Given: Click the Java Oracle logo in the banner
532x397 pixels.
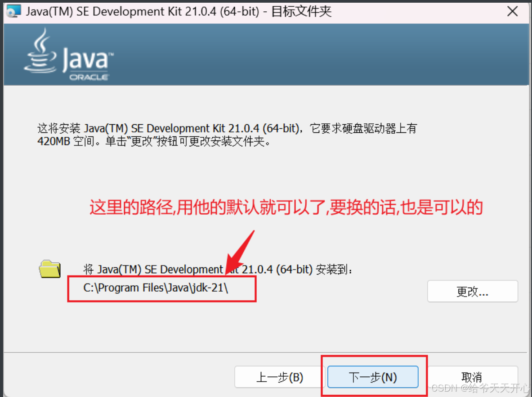Looking at the screenshot, I should 69,55.
